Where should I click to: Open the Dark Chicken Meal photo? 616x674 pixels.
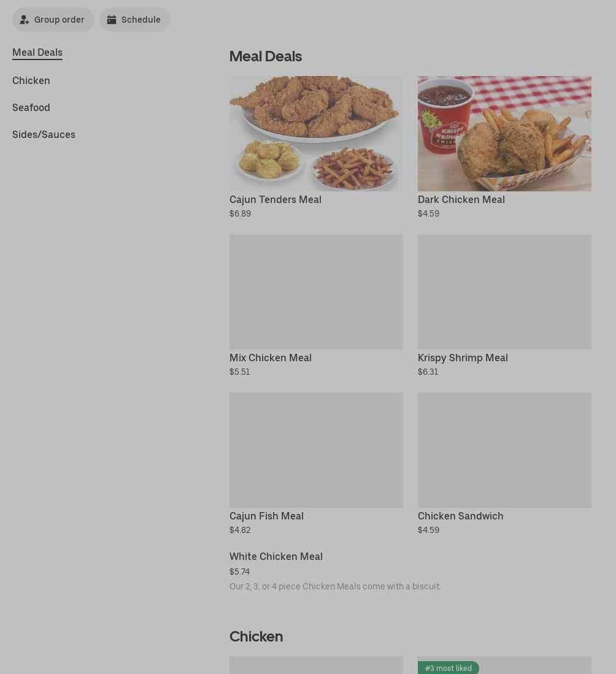(x=504, y=134)
